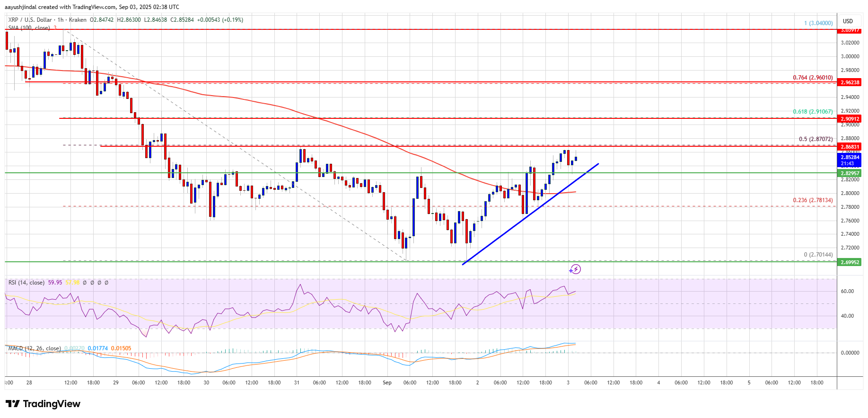868x418 pixels.
Task: Click the XRP / U.S. Dollar symbol title
Action: (x=30, y=20)
